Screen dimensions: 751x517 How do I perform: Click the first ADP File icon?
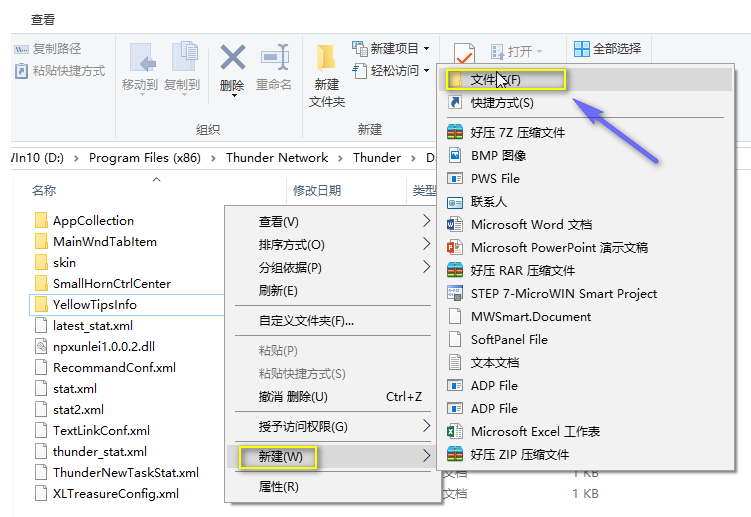point(455,385)
